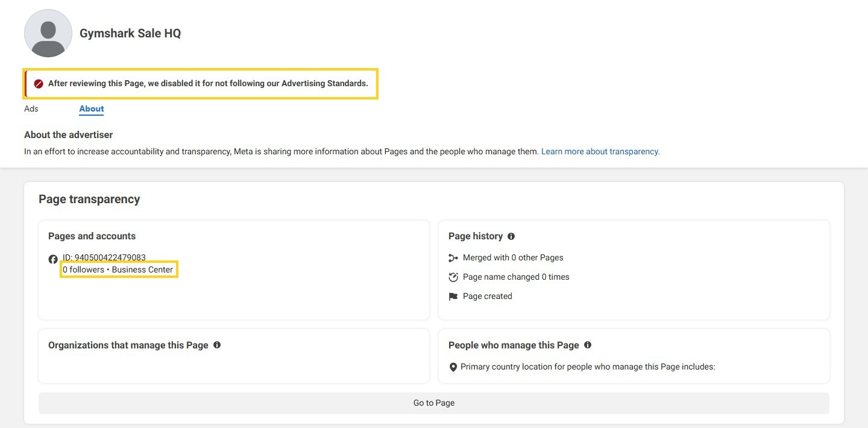Click the page name changed icon
This screenshot has width=868, height=428.
[x=453, y=277]
